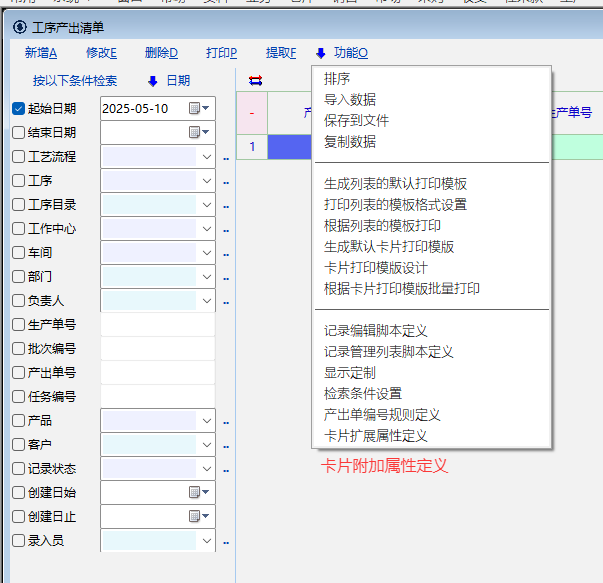This screenshot has width=603, height=583.
Task: Open the calendar picker for 起始日期
Action: coord(200,108)
